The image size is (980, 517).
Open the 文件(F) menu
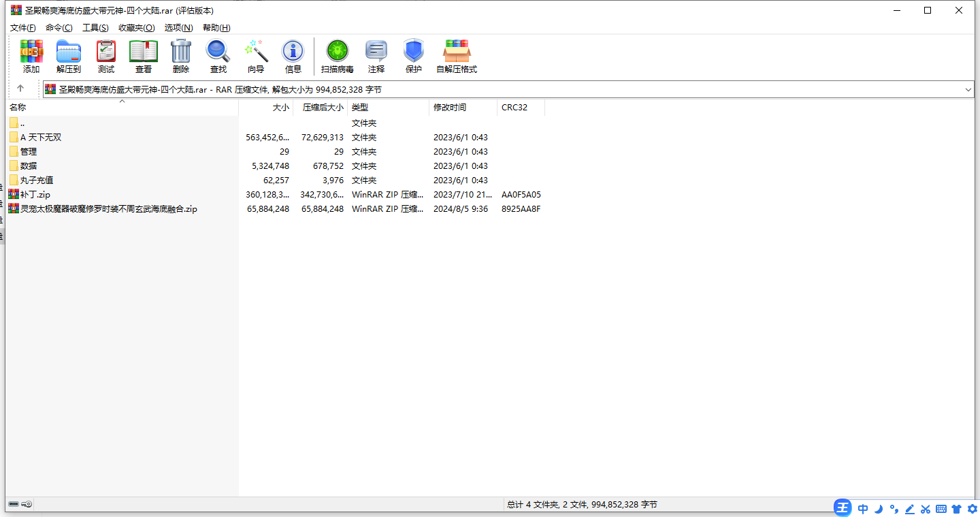[x=23, y=28]
